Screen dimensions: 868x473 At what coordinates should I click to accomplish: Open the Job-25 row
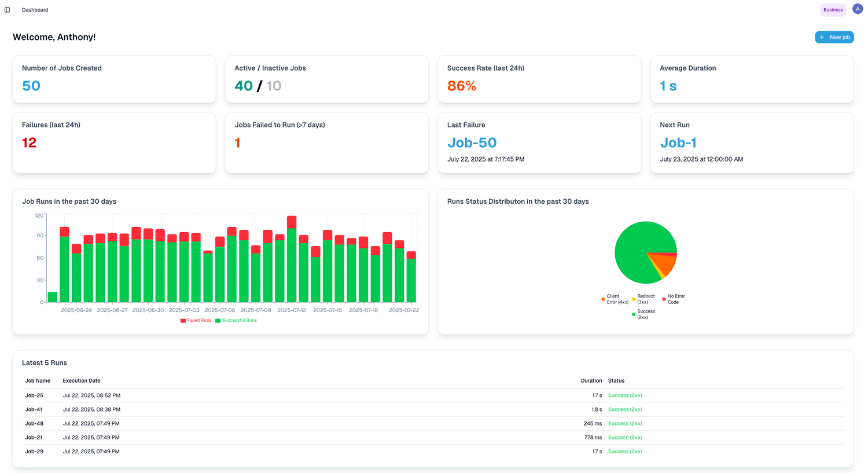click(x=433, y=395)
